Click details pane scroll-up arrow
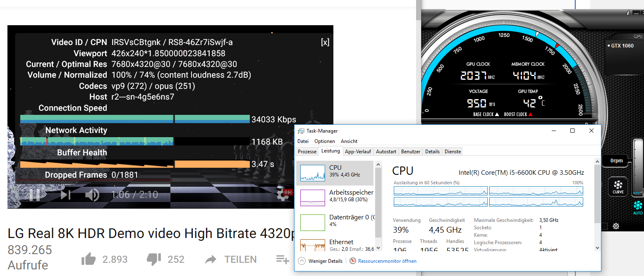Image resolution: width=644 pixels, height=276 pixels. [x=597, y=161]
